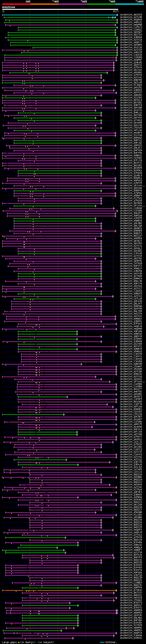Select label UniRef100_Q6DV17

pos(131,605)
